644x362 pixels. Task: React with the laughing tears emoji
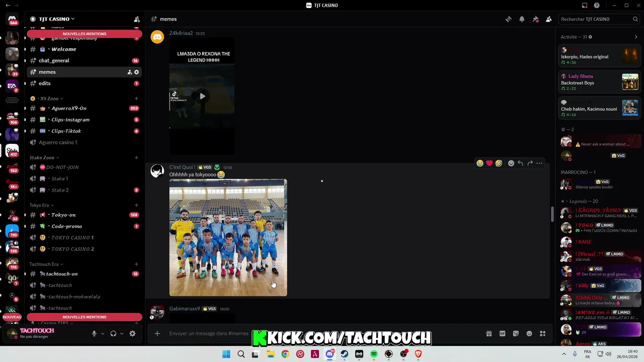[x=480, y=163]
